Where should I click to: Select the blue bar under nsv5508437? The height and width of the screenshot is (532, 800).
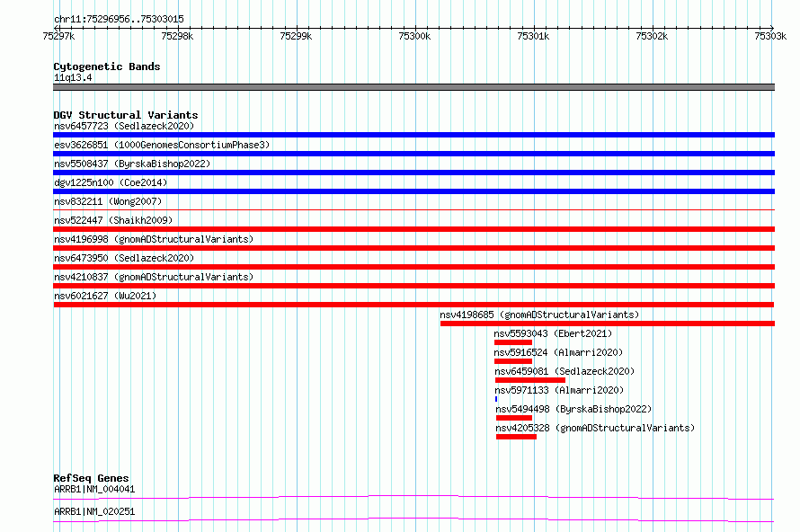click(x=413, y=173)
